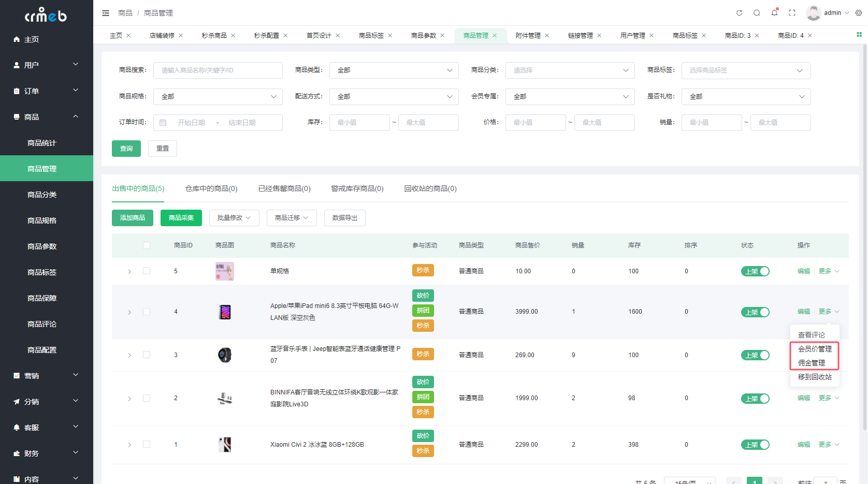This screenshot has width=868, height=484.
Task: Toggle the sidebar collapse hamburger icon
Action: point(106,13)
